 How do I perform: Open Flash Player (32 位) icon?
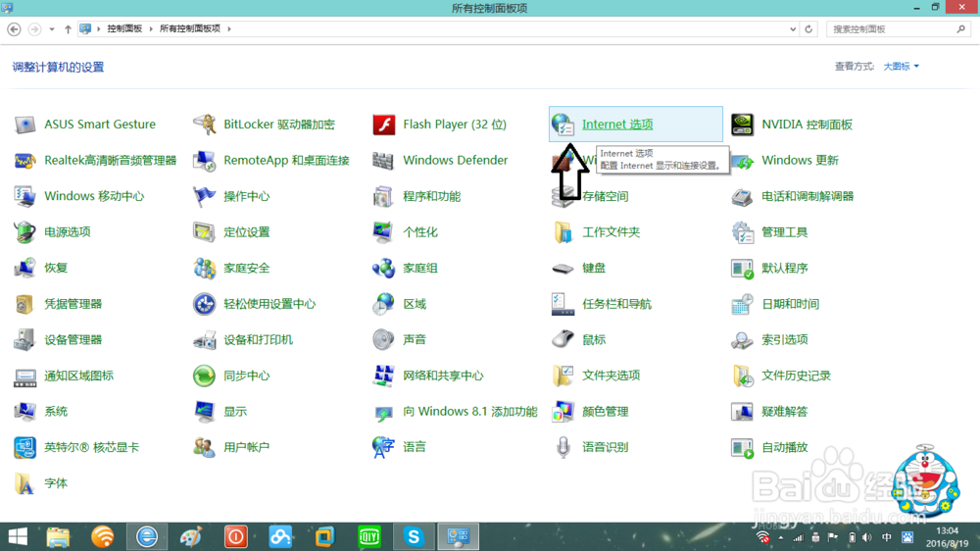(384, 125)
